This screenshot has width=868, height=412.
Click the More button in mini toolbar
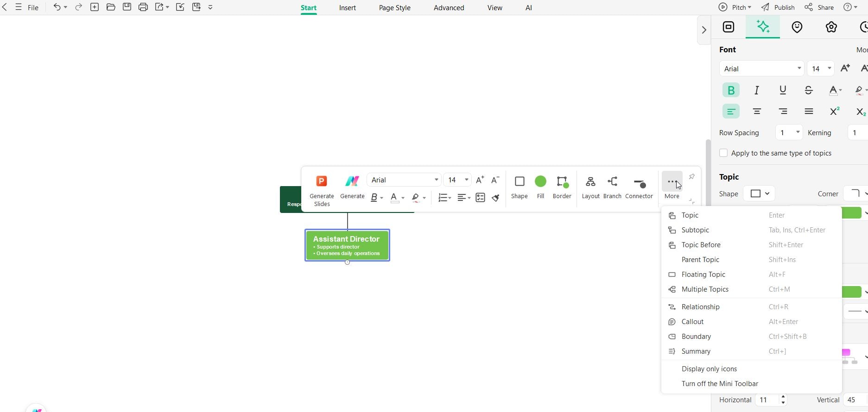[672, 187]
